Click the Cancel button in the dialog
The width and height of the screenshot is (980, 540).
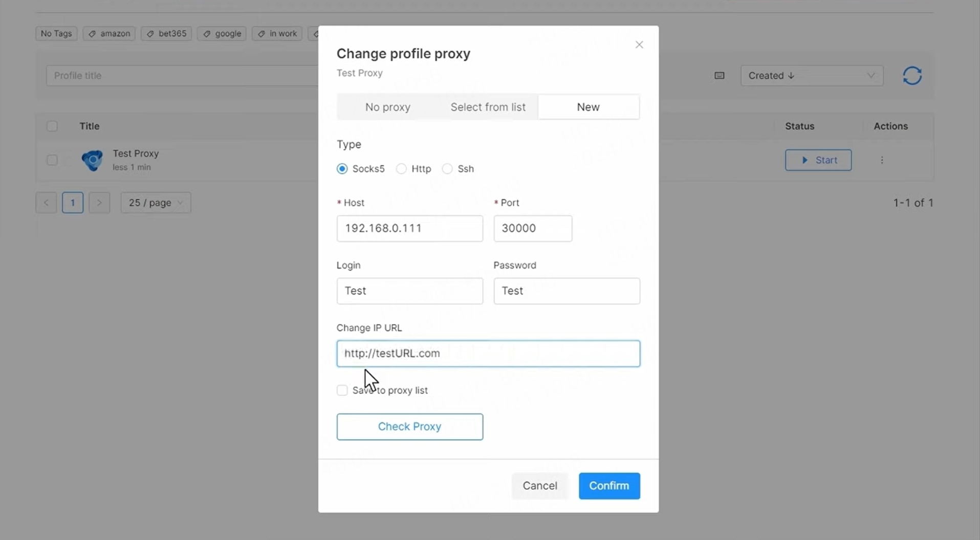539,486
